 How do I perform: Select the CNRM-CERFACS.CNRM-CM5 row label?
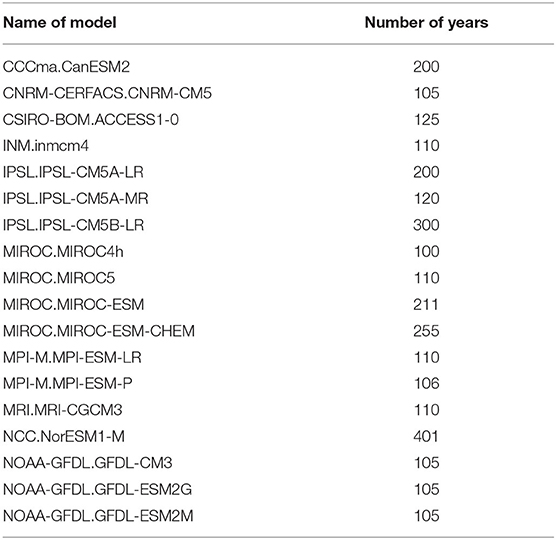click(x=107, y=93)
